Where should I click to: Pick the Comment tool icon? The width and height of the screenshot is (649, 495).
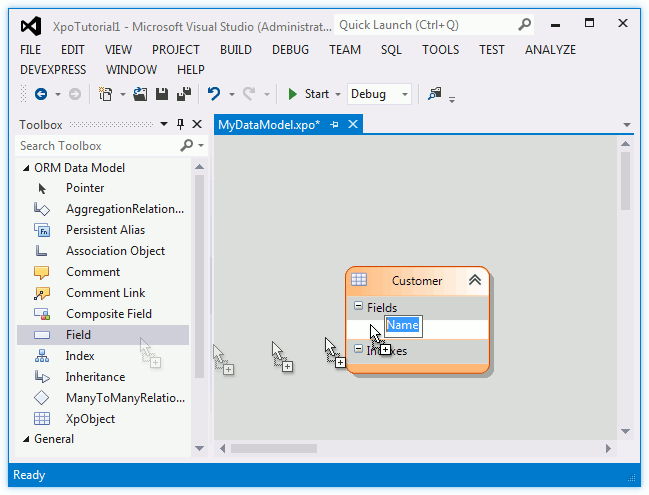pyautogui.click(x=41, y=272)
